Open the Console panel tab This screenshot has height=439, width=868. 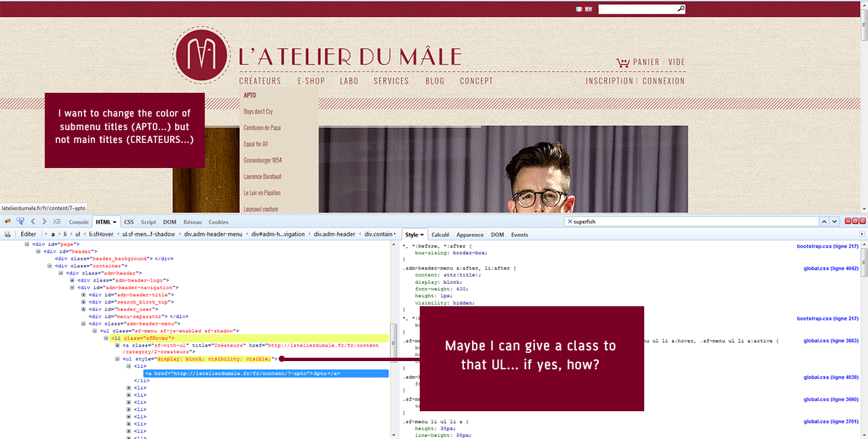tap(79, 222)
